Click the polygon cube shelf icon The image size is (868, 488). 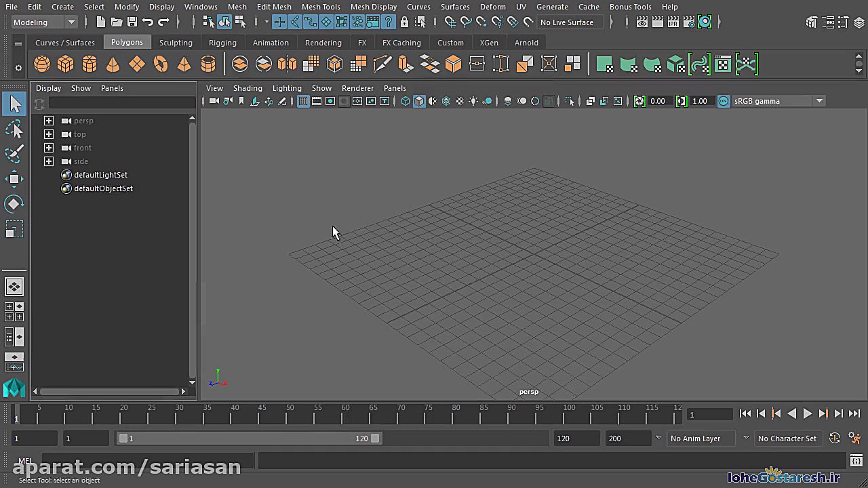click(66, 64)
